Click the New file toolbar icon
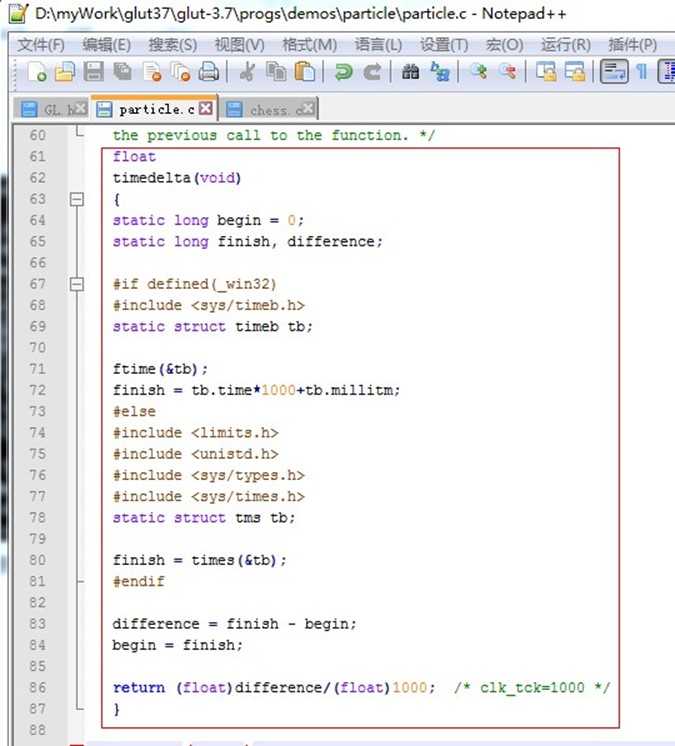The height and width of the screenshot is (746, 675). coord(37,72)
